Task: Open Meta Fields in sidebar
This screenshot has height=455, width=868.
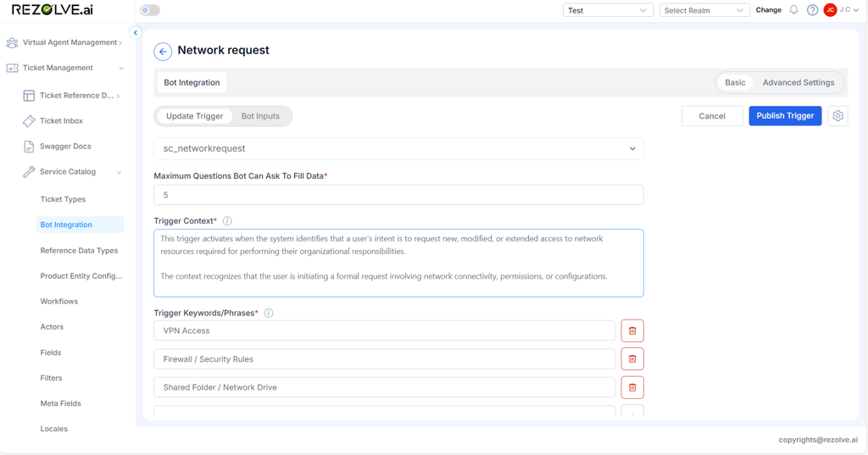Action: [x=60, y=403]
